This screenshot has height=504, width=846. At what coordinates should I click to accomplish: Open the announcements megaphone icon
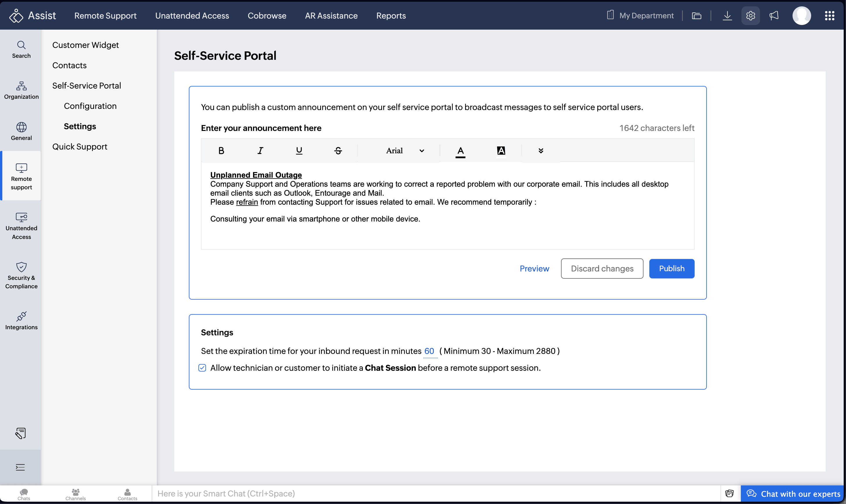point(774,16)
